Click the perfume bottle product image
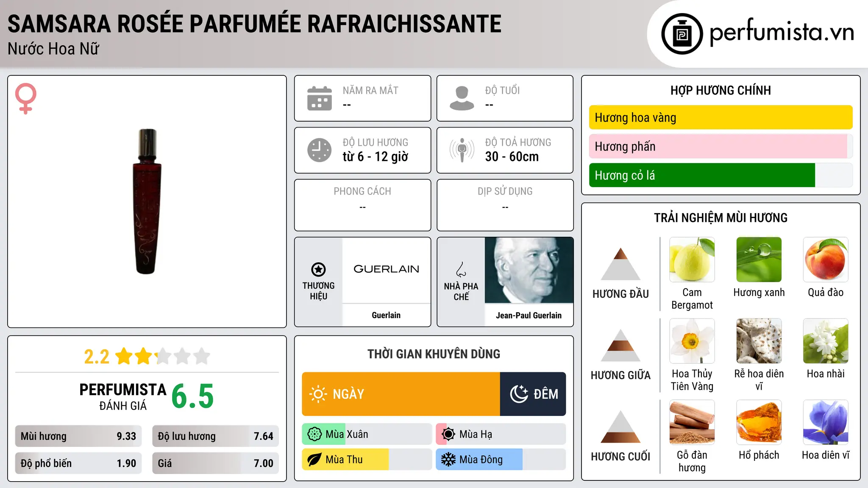The image size is (868, 488). pyautogui.click(x=147, y=202)
